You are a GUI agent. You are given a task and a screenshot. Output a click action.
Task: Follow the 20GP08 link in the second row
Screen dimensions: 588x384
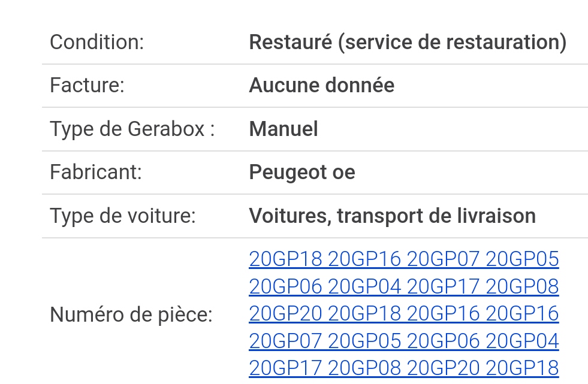point(522,286)
